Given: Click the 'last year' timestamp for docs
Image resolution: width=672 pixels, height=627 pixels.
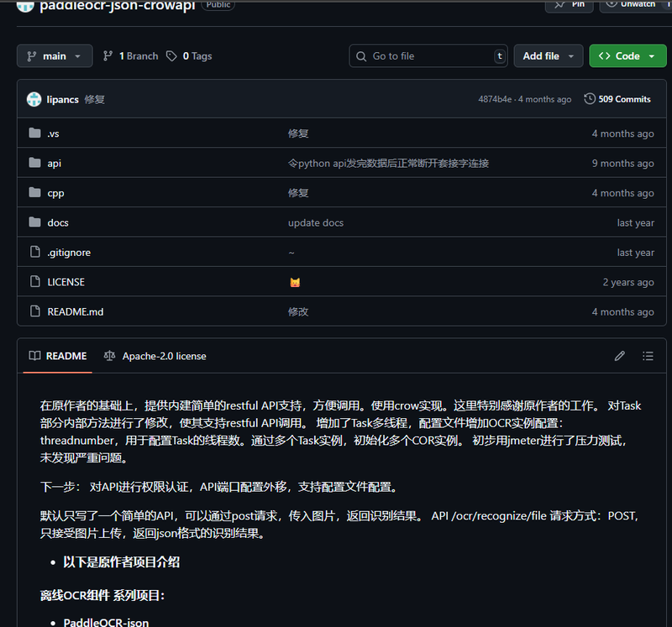Looking at the screenshot, I should [x=636, y=222].
